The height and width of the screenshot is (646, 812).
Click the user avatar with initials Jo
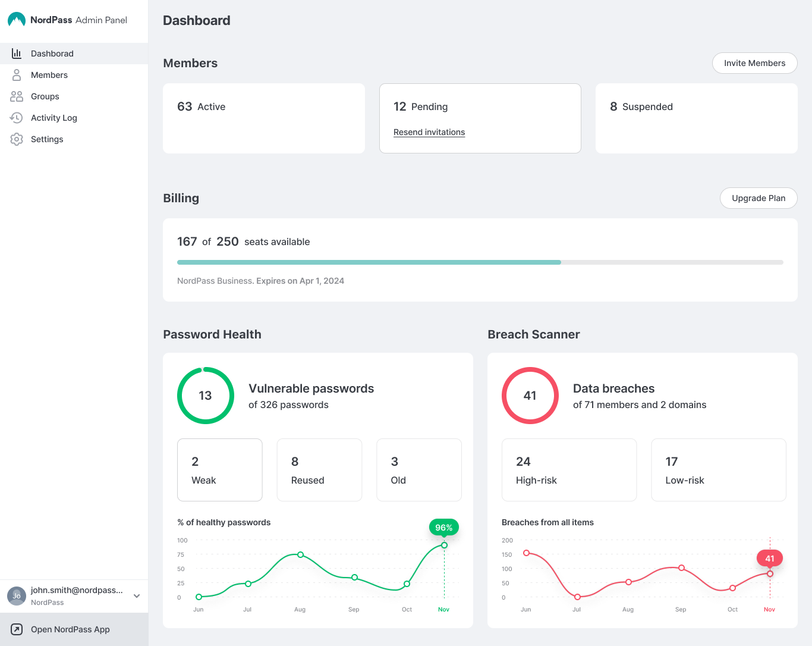coord(17,595)
